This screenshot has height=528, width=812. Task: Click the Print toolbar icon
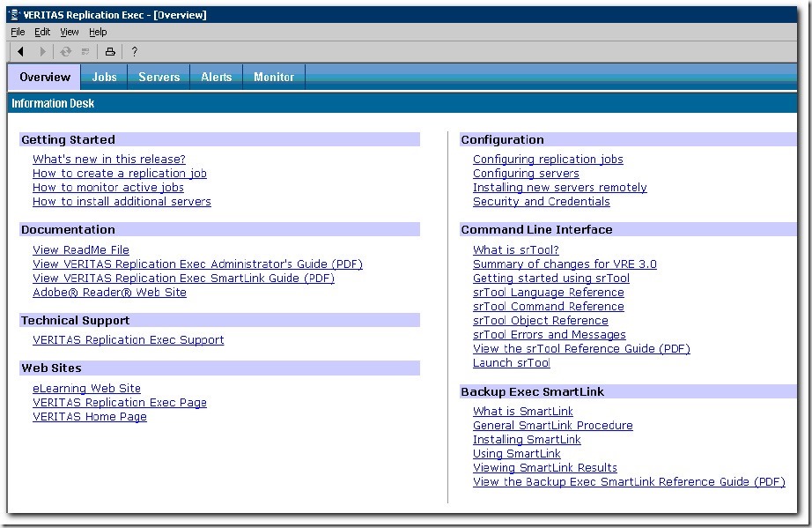(110, 51)
